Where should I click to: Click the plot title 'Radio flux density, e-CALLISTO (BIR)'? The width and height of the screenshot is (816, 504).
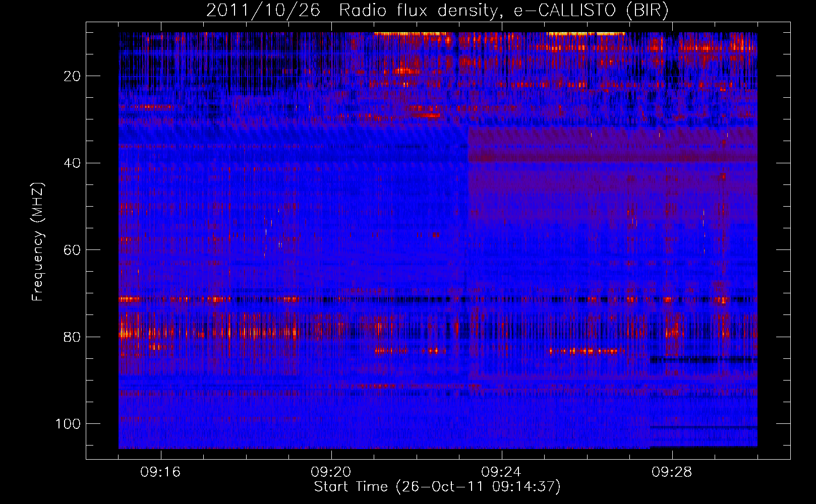pyautogui.click(x=503, y=11)
